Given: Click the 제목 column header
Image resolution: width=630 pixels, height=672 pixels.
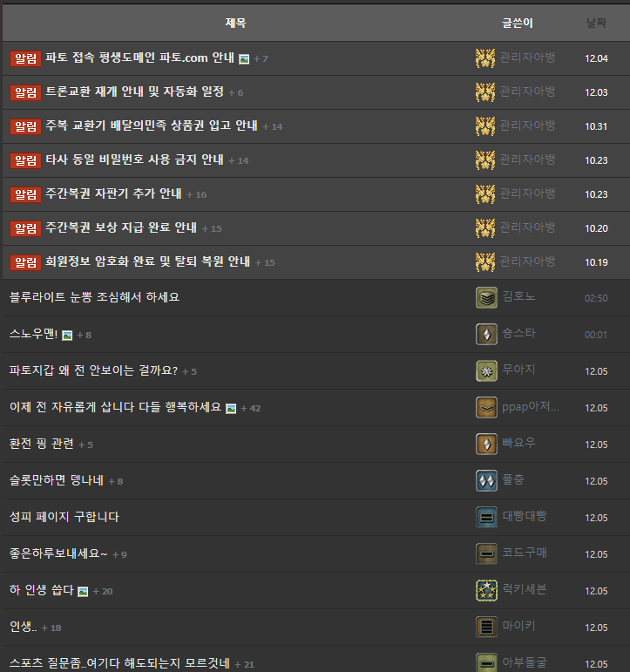Looking at the screenshot, I should 236,23.
